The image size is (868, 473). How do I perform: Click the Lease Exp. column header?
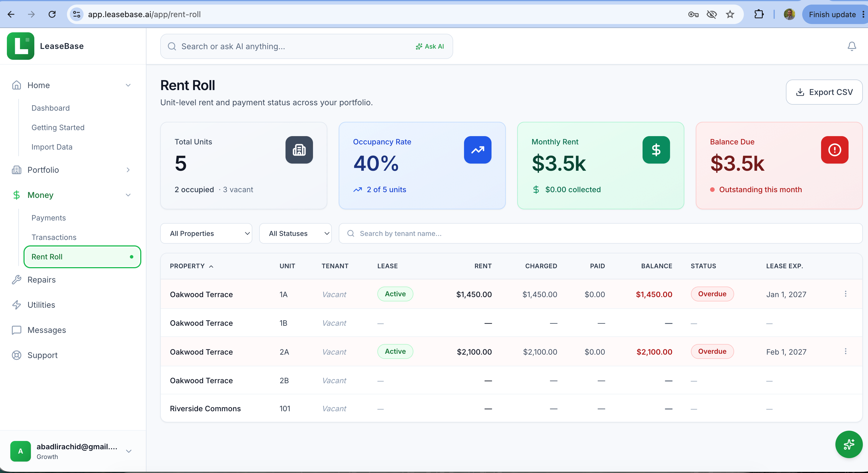[784, 266]
